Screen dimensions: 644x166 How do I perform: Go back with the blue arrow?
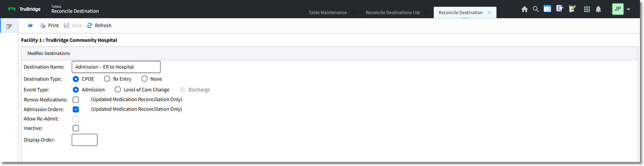click(x=30, y=26)
